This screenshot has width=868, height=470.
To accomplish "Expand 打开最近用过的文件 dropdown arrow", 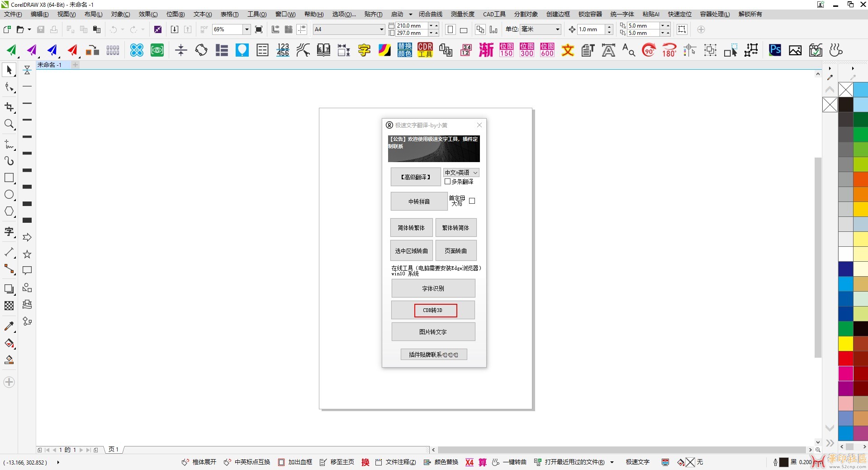I will coord(612,462).
